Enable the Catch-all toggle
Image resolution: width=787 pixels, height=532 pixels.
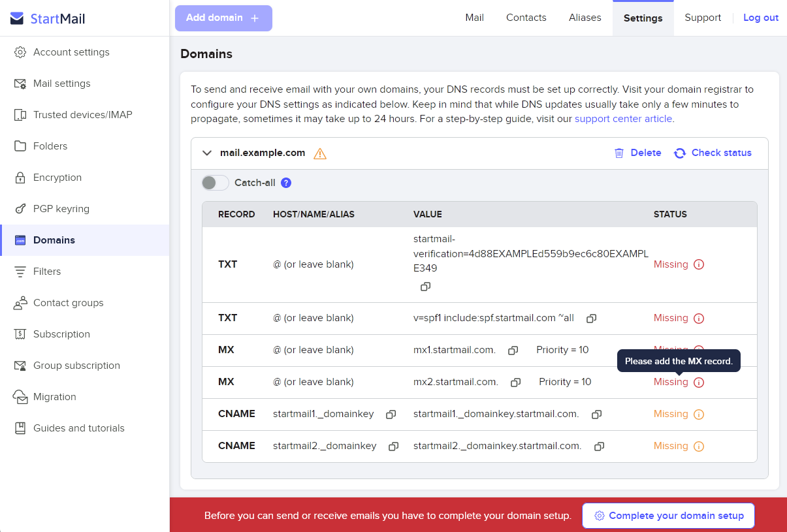click(x=214, y=183)
